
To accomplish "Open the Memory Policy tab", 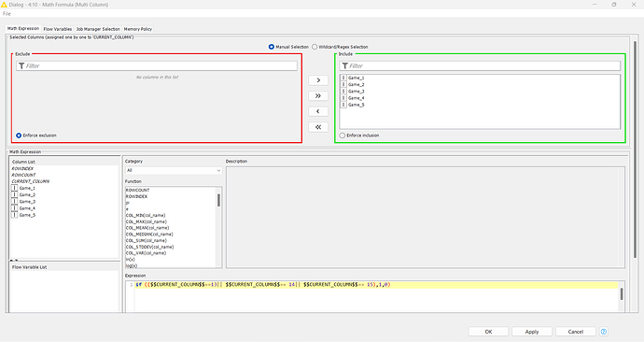I will tap(137, 29).
